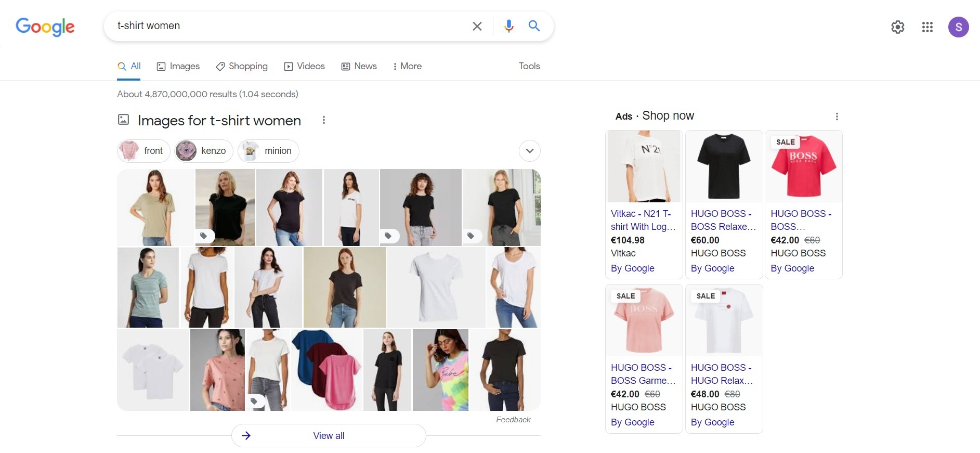Click the View all button
Viewport: 980px width, 453px height.
tap(329, 436)
